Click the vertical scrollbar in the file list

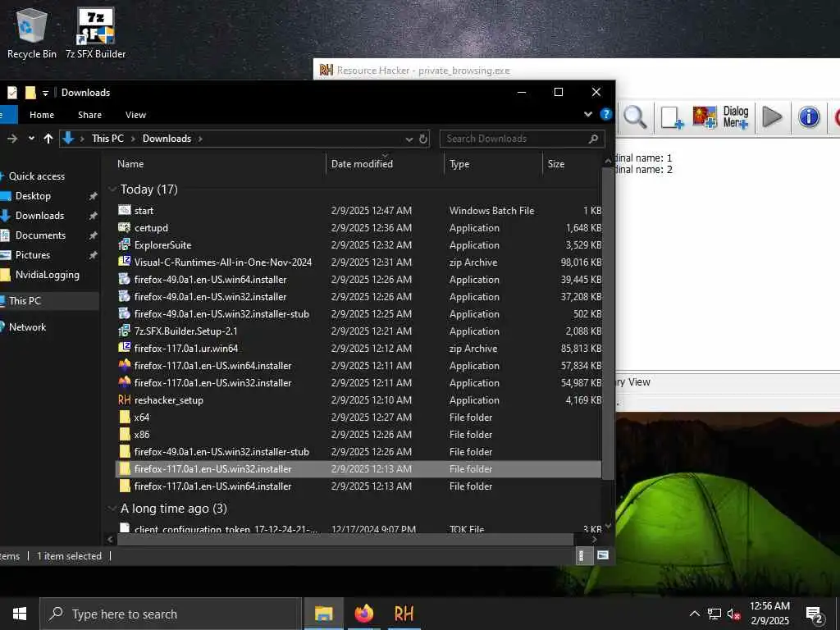[x=608, y=324]
